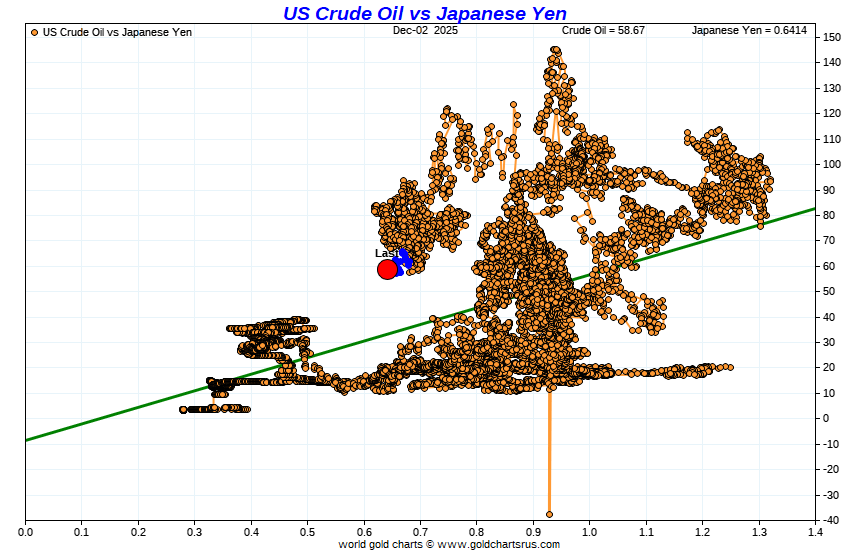The image size is (850, 550).
Task: Click the Crude Oil = 58.67 readout
Action: coord(603,30)
